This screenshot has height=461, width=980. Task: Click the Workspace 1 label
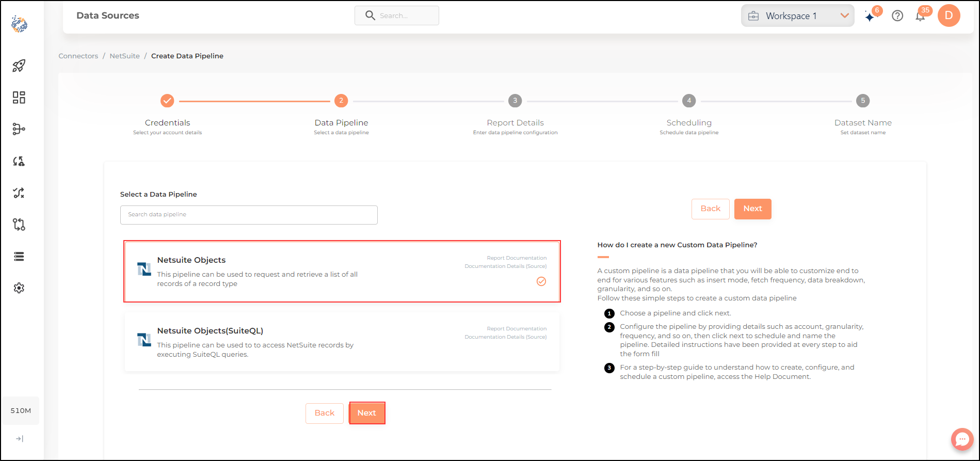[791, 16]
